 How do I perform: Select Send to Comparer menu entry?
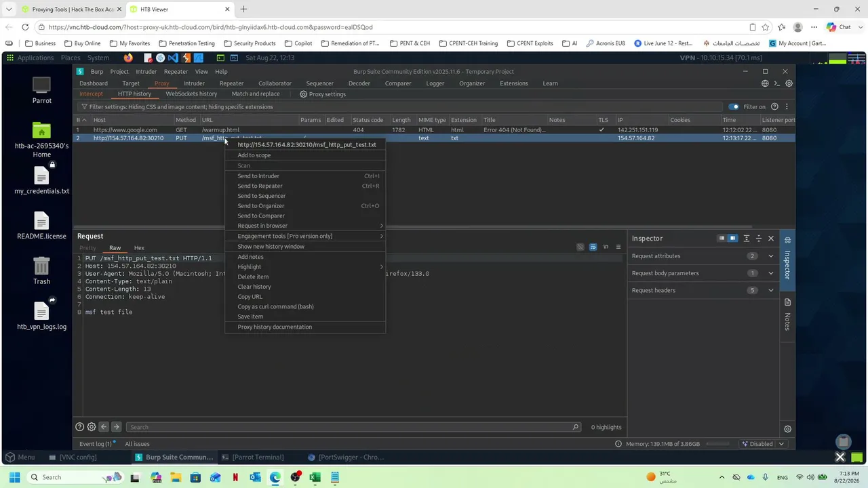pyautogui.click(x=305, y=216)
